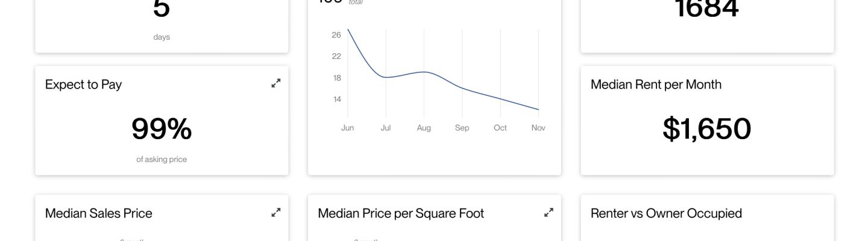
Task: Select the Renter vs Owner Occupied heading
Action: point(666,213)
